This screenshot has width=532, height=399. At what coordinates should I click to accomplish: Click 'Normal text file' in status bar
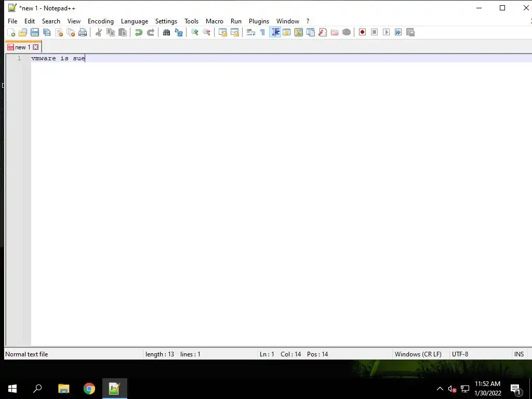[x=26, y=354]
